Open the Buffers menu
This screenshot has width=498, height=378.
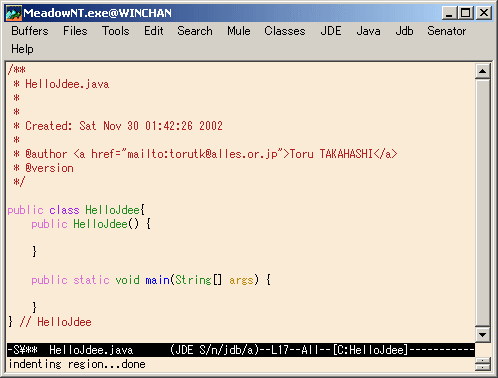point(30,31)
